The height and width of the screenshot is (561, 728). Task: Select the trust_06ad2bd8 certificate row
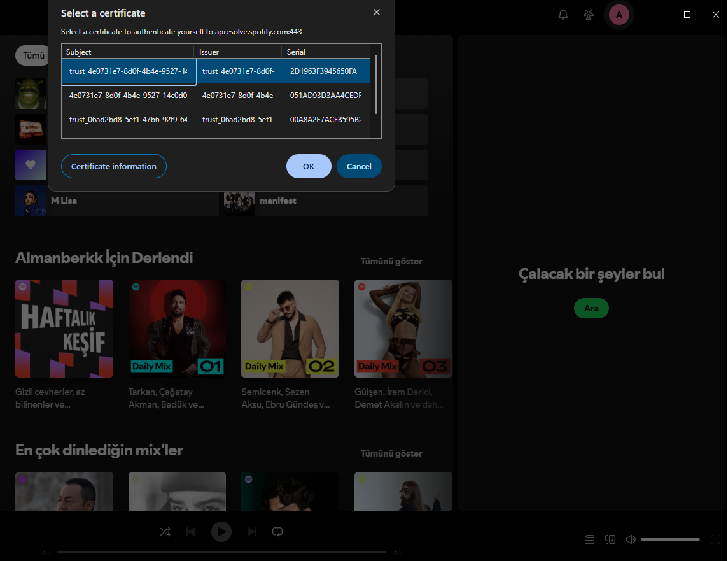216,119
